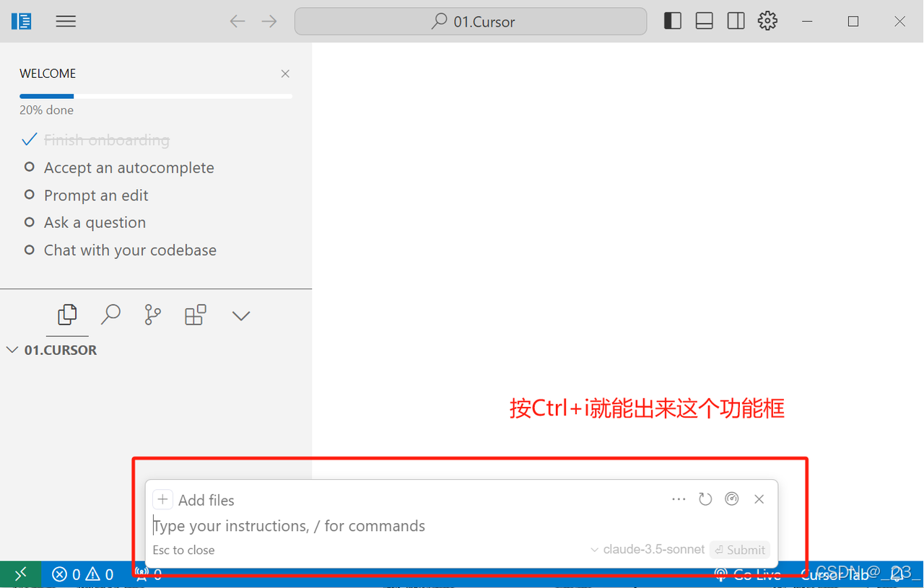Collapse the 01.CURSOR folder tree

[12, 349]
